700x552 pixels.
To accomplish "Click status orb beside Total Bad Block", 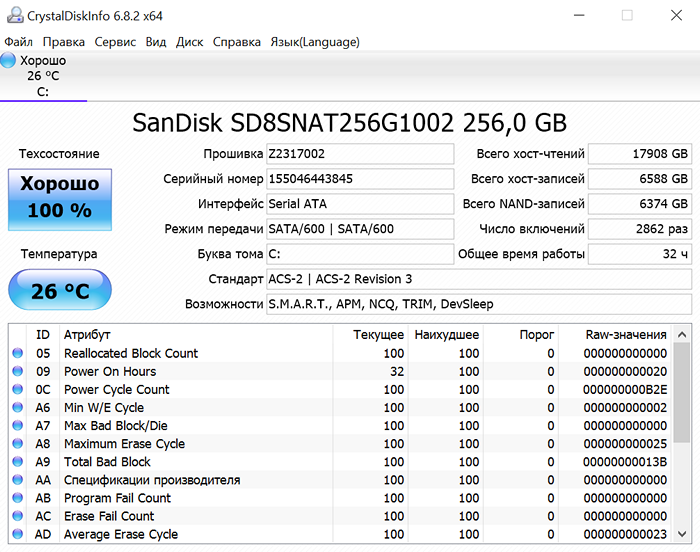I will tap(18, 462).
